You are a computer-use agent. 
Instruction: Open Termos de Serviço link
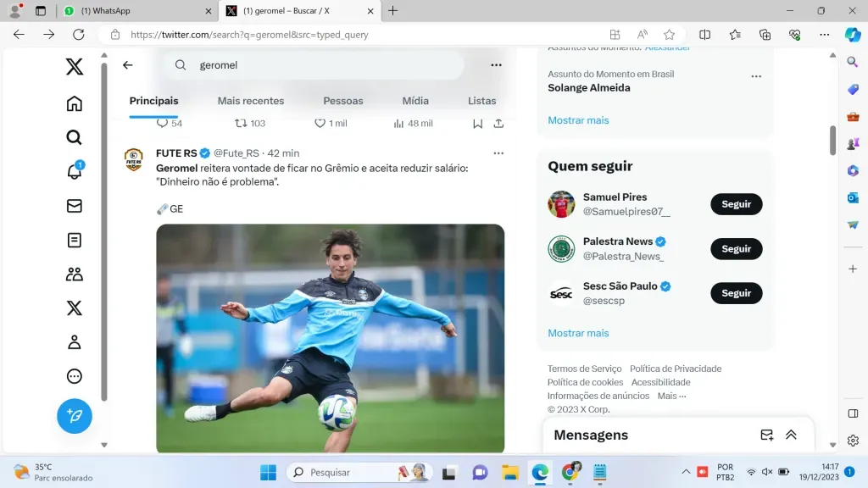pyautogui.click(x=584, y=369)
